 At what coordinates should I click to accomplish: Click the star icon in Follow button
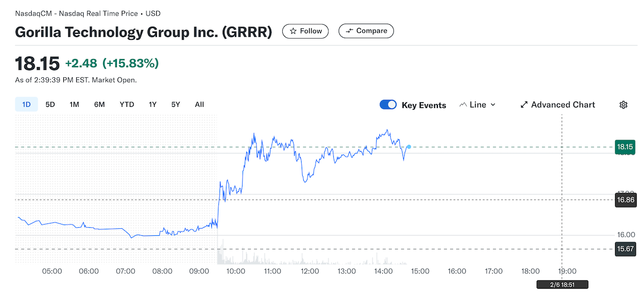(293, 31)
